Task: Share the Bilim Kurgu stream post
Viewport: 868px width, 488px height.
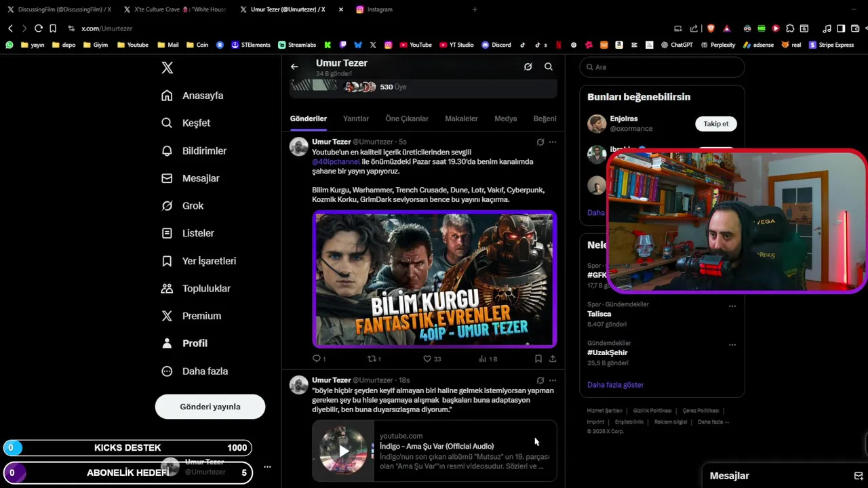Action: pyautogui.click(x=553, y=359)
